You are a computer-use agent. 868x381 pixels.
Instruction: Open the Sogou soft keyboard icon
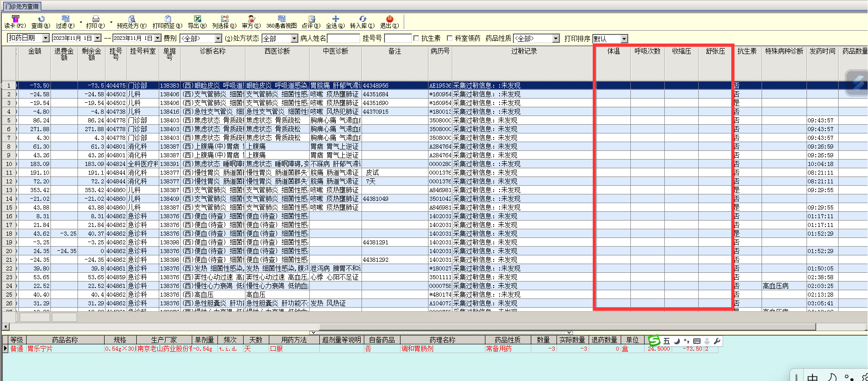click(x=697, y=341)
